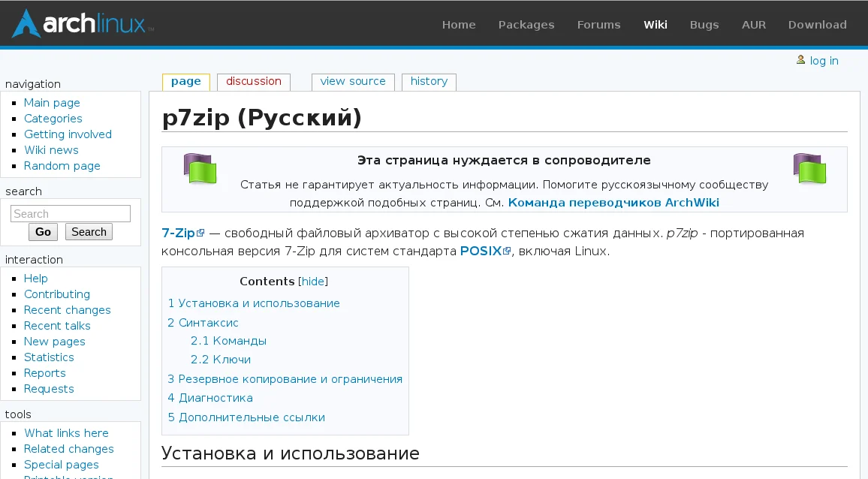Click the p7zip (Русский) page title
This screenshot has height=479, width=868.
click(x=262, y=117)
